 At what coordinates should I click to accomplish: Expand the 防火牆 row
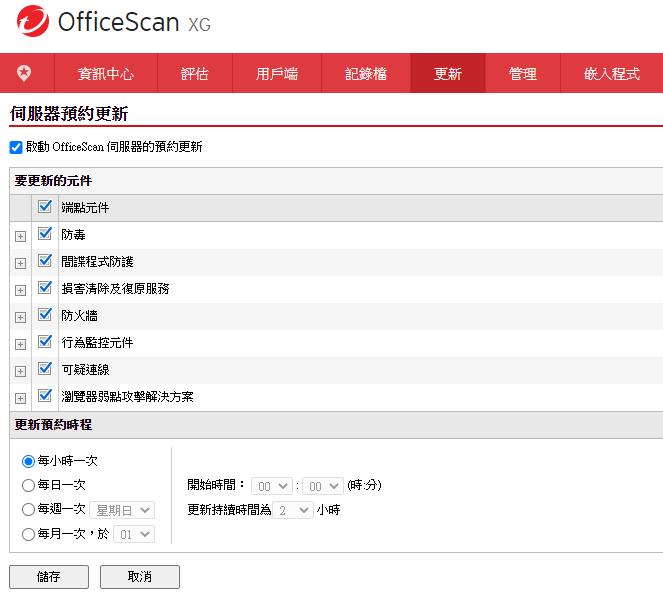[20, 317]
